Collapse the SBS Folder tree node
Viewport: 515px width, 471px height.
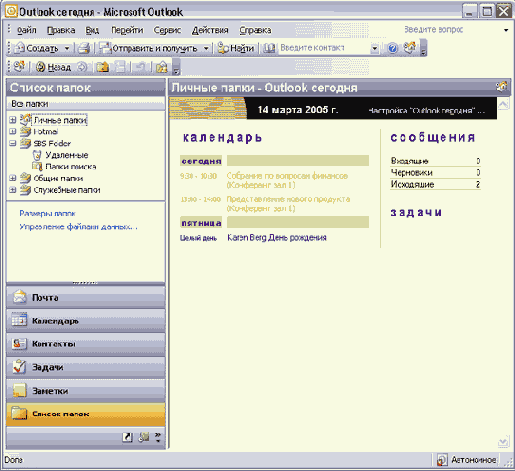13,143
